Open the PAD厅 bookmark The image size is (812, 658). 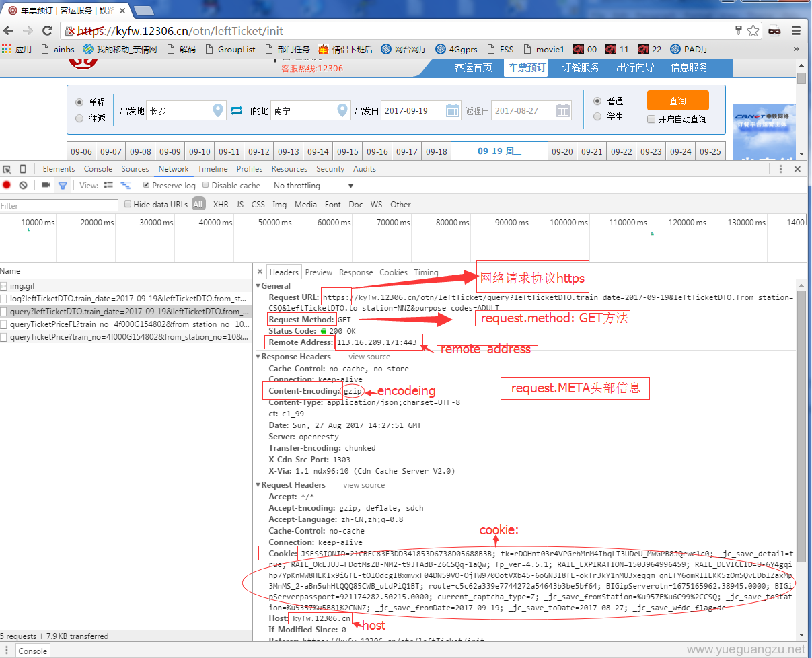pos(690,49)
